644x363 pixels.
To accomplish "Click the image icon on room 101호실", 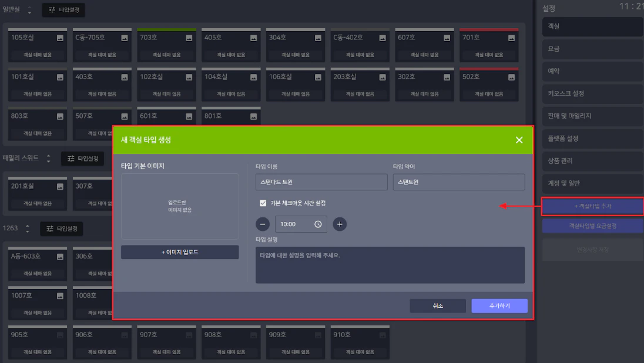I will (60, 77).
